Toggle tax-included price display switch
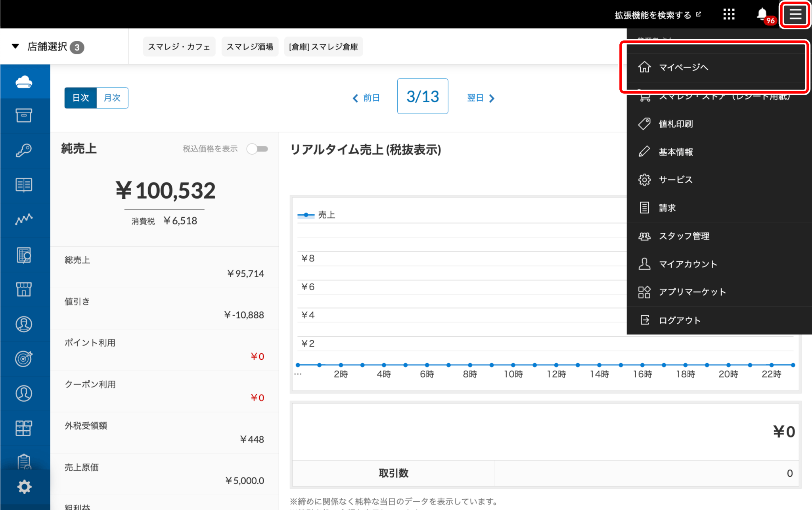Image resolution: width=812 pixels, height=510 pixels. click(257, 149)
